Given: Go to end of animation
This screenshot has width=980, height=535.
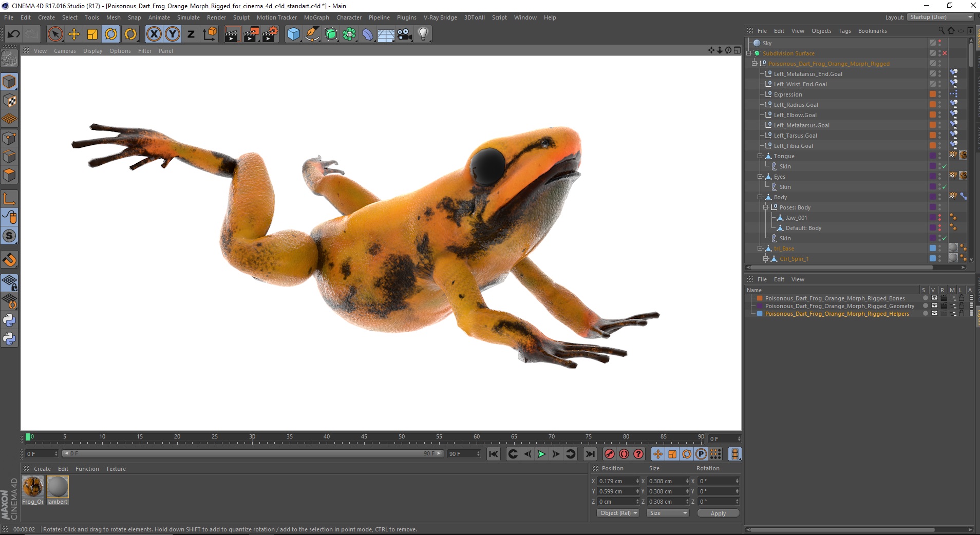Looking at the screenshot, I should click(x=590, y=454).
